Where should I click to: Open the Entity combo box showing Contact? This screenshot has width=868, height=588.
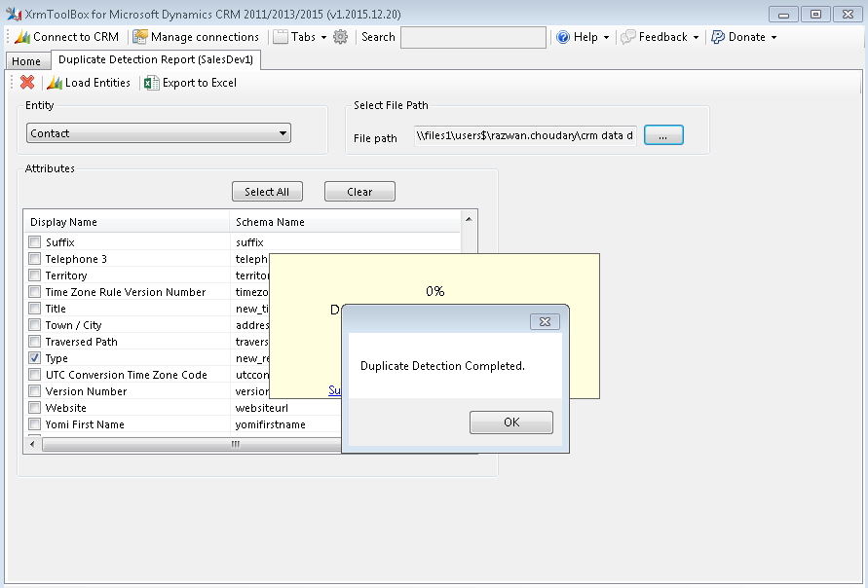click(x=159, y=133)
